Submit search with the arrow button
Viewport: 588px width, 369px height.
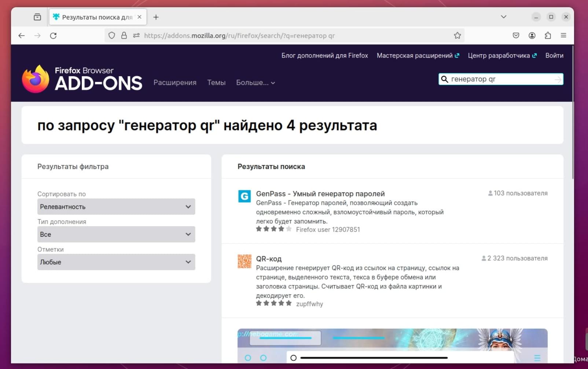pyautogui.click(x=558, y=79)
